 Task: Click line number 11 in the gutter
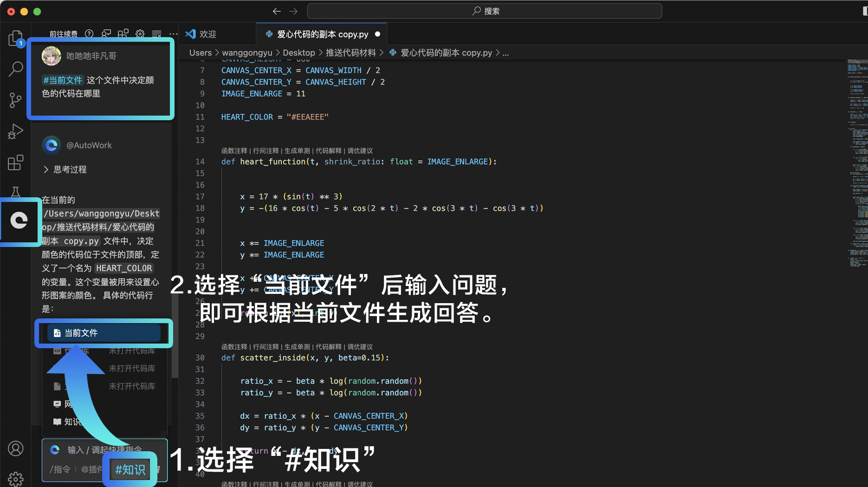(200, 117)
